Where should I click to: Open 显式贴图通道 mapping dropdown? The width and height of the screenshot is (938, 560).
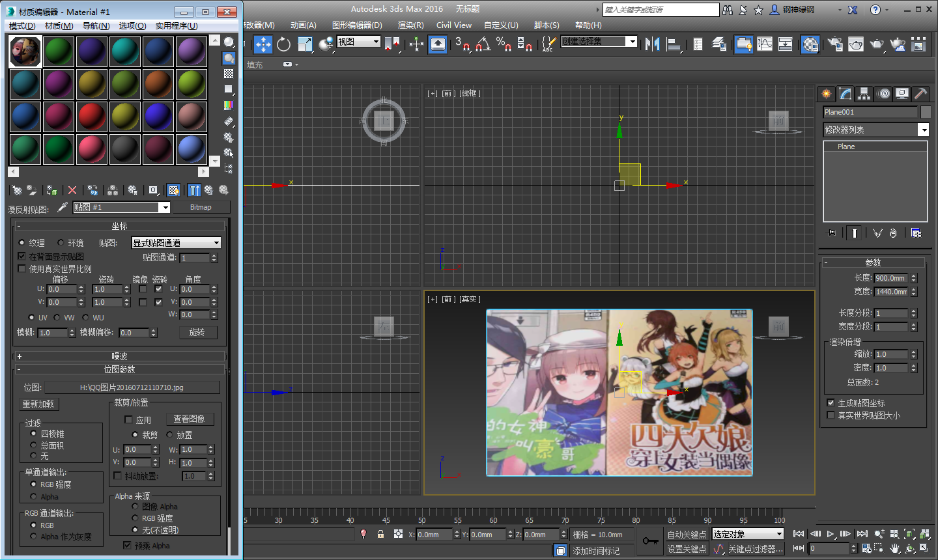[x=176, y=242]
